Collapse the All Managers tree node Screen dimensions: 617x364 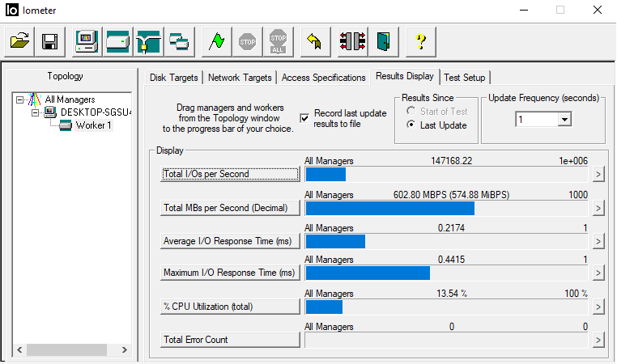[19, 99]
